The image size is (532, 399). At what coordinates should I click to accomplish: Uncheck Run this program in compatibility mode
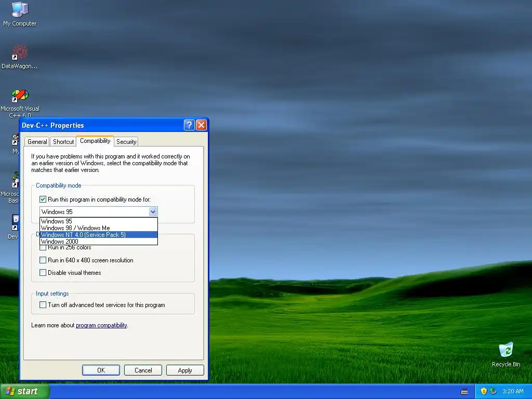[x=43, y=199]
